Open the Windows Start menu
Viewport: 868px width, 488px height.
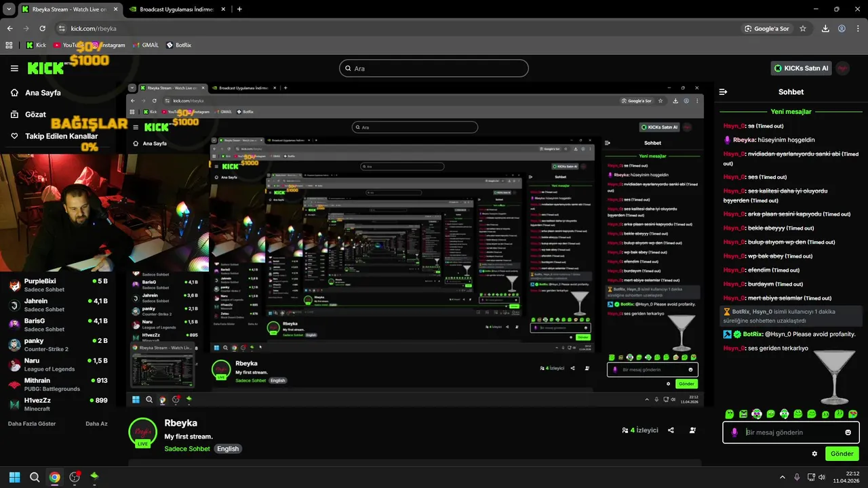(x=14, y=476)
